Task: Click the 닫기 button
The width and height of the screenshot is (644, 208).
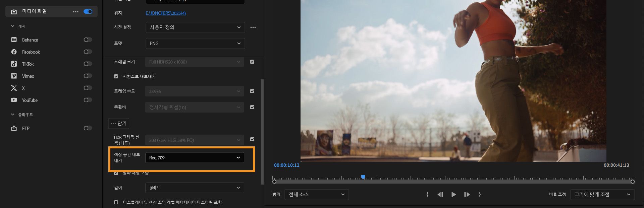Action: [x=119, y=123]
